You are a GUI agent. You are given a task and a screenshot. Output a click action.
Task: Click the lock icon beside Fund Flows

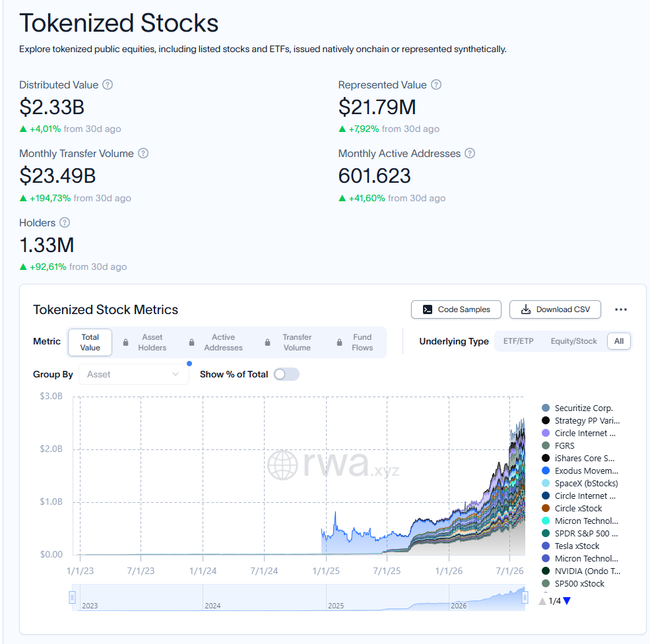(x=339, y=342)
